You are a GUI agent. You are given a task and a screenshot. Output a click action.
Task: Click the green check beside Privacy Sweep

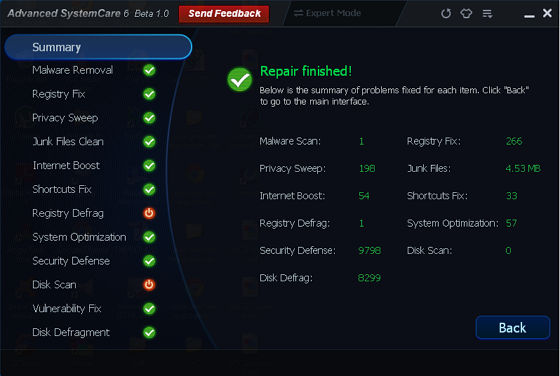pyautogui.click(x=149, y=118)
